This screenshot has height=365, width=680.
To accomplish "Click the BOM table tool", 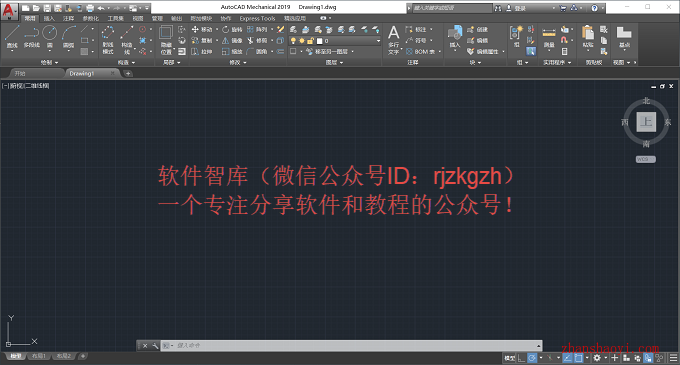I will pos(420,52).
